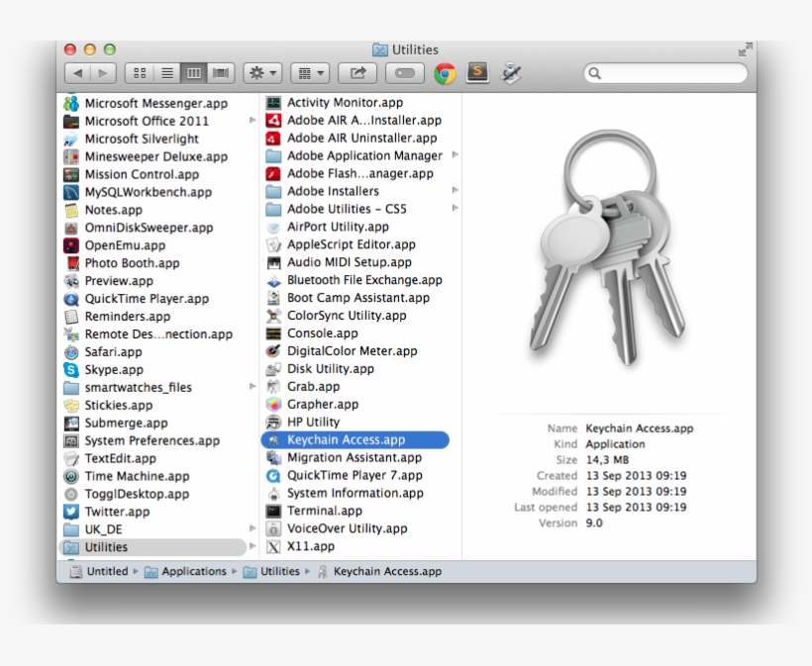Click the HP Utility icon

tap(273, 423)
